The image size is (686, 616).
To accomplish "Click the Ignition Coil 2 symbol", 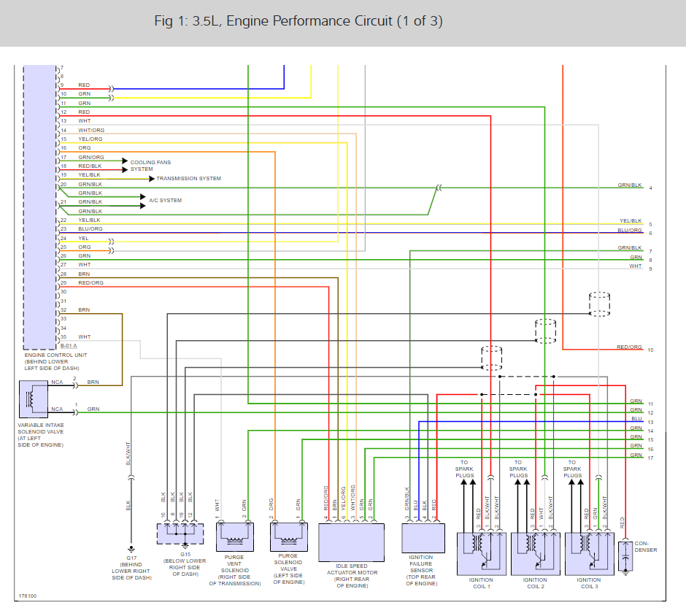I will pos(536,553).
